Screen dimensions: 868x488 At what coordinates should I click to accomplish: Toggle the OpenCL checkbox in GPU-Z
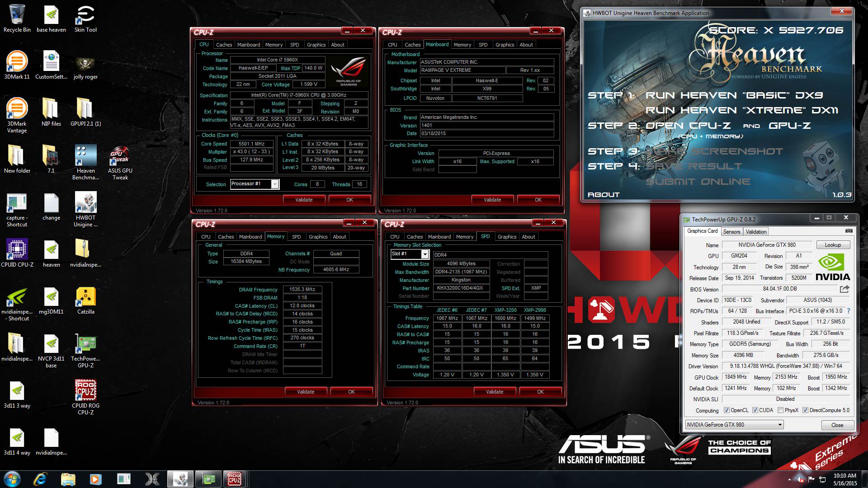[x=726, y=410]
